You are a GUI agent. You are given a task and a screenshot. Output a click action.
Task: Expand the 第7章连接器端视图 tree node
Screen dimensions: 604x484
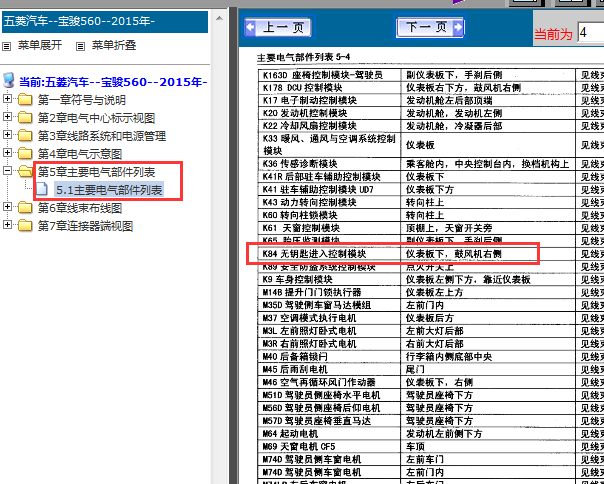coord(7,224)
